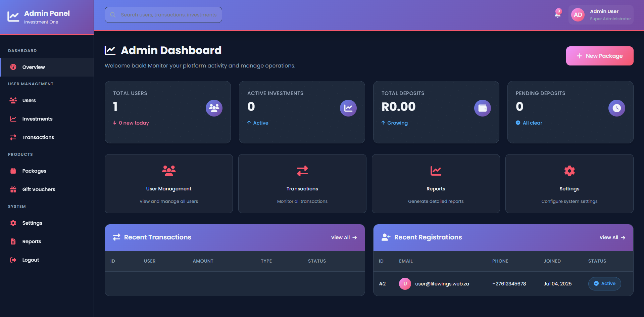Click the Total Users people icon
644x317 pixels.
tap(214, 108)
